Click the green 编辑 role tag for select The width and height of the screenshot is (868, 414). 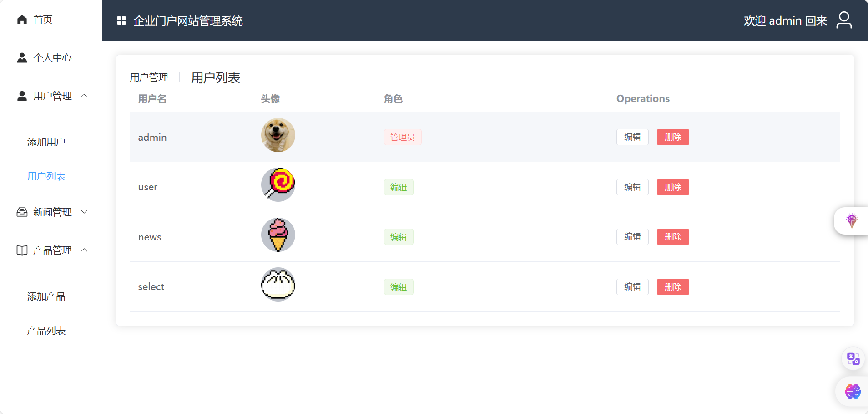[x=399, y=287]
